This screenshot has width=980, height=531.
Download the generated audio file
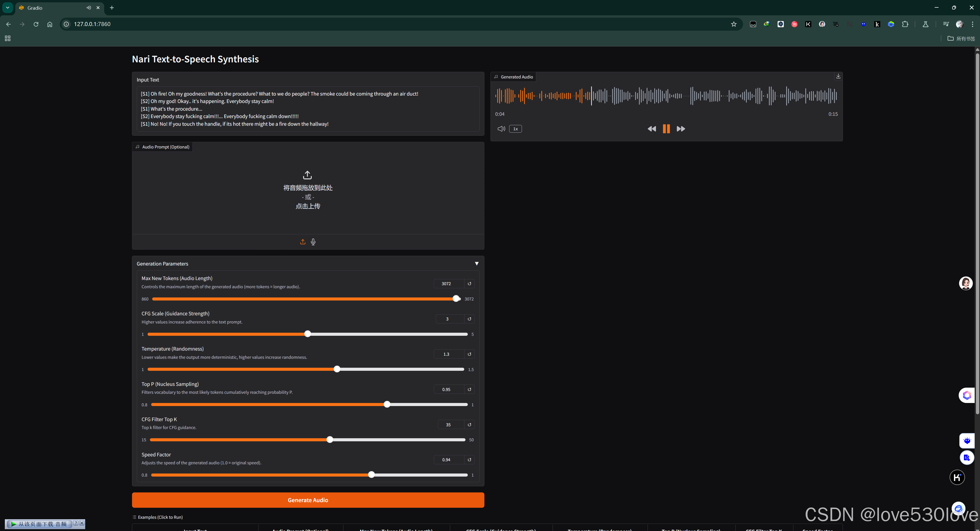click(x=838, y=76)
